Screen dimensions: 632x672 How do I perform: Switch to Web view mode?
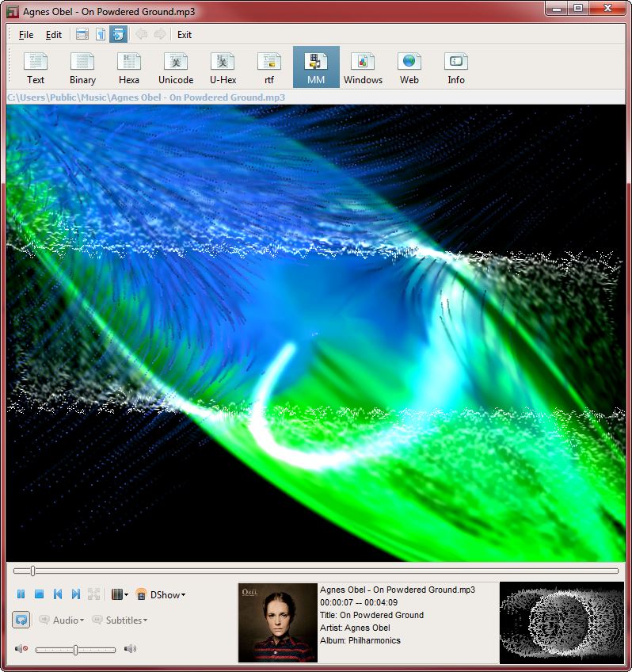[x=409, y=67]
